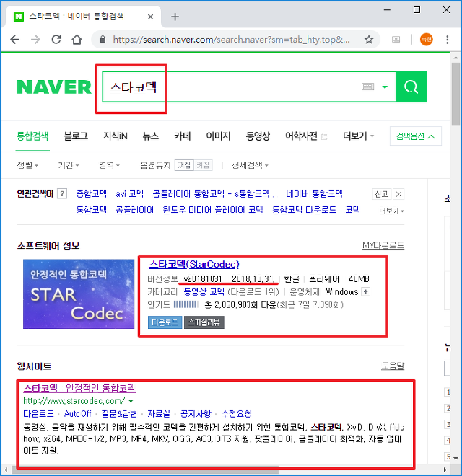Open the 도움말 help link
Image resolution: width=462 pixels, height=476 pixels.
(393, 366)
